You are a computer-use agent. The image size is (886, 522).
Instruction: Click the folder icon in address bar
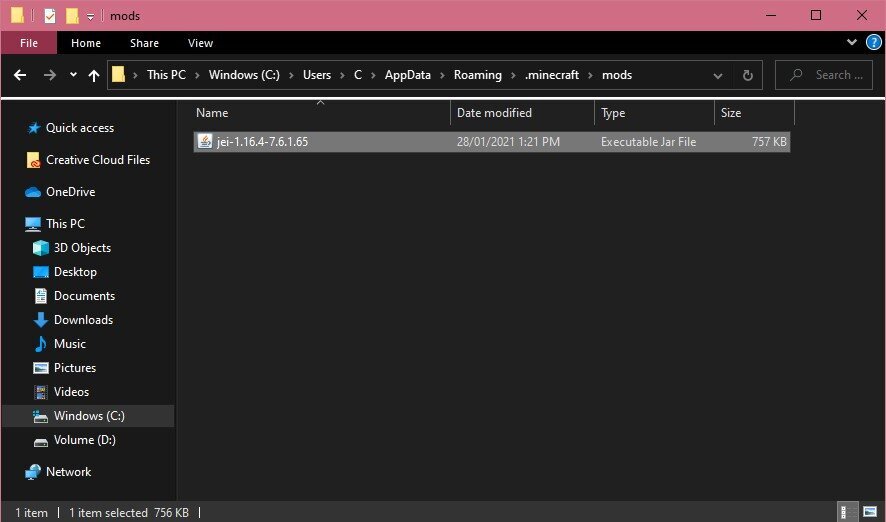pyautogui.click(x=118, y=75)
